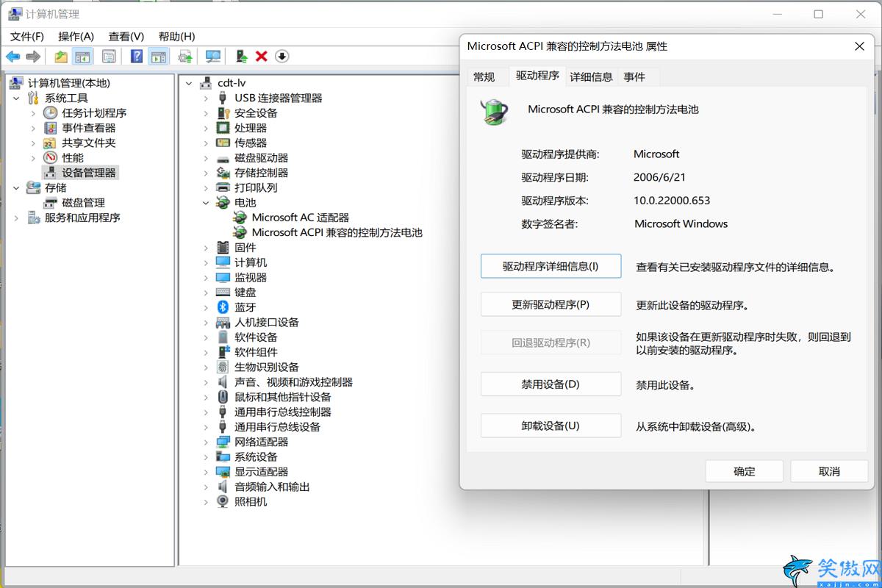Click the 共享文件夹 icon in left tree
Viewport: 882px width, 588px height.
pyautogui.click(x=50, y=143)
